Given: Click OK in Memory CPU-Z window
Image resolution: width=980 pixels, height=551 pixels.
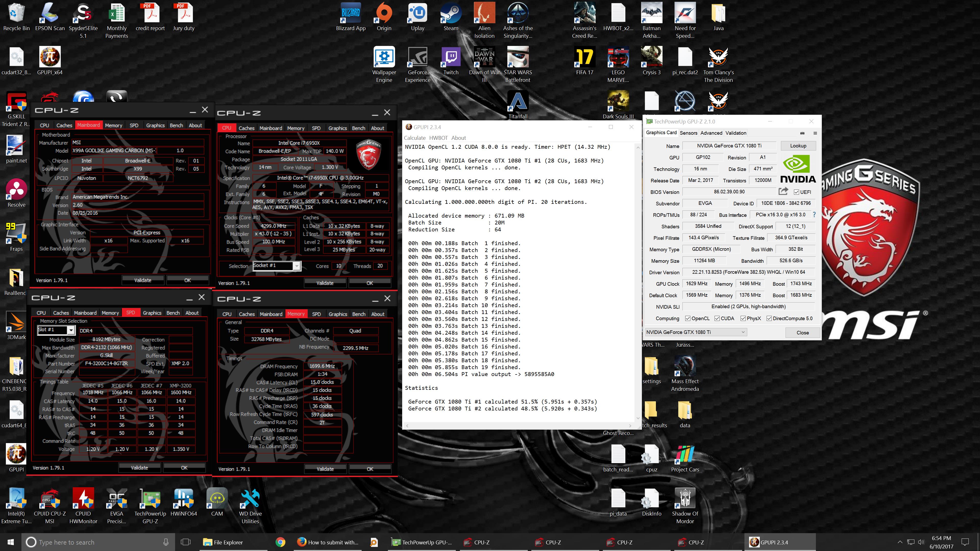Looking at the screenshot, I should [x=370, y=469].
